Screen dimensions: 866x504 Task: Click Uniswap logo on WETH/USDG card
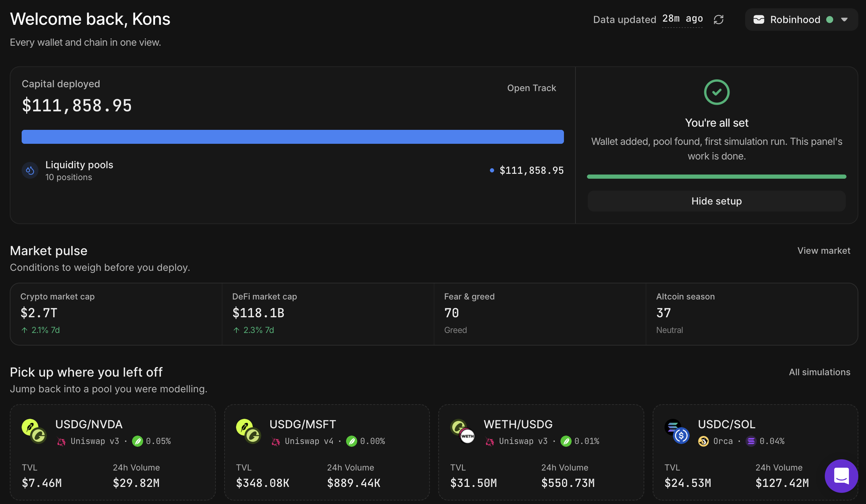click(490, 442)
